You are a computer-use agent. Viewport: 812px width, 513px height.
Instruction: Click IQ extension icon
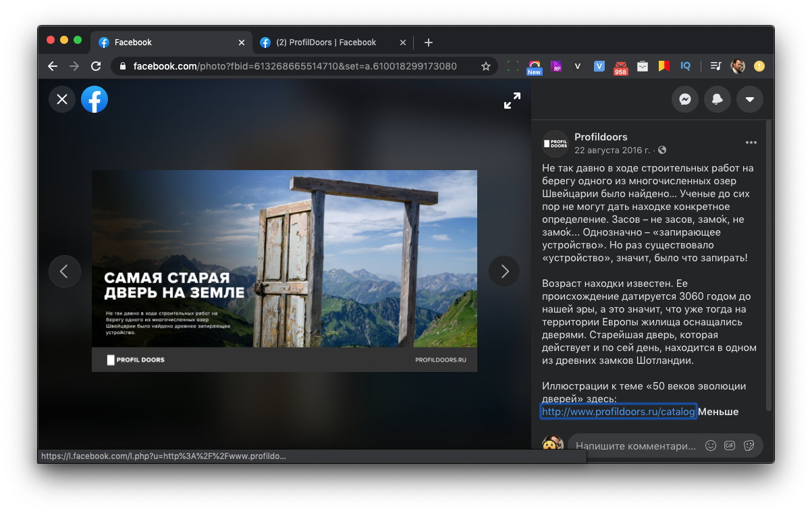click(x=685, y=66)
